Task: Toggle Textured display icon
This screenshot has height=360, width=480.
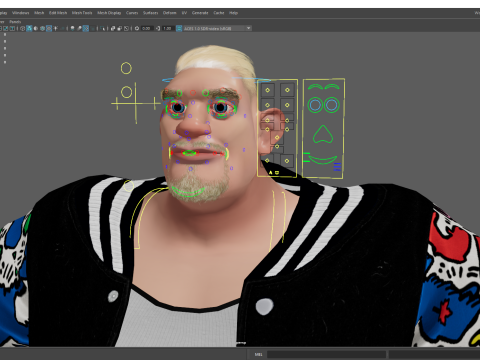Action: tap(49, 28)
